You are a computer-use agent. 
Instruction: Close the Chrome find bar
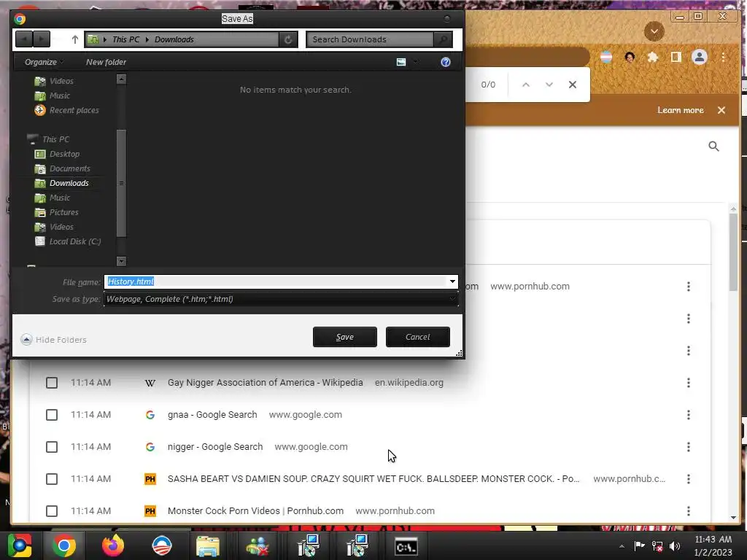(x=573, y=85)
